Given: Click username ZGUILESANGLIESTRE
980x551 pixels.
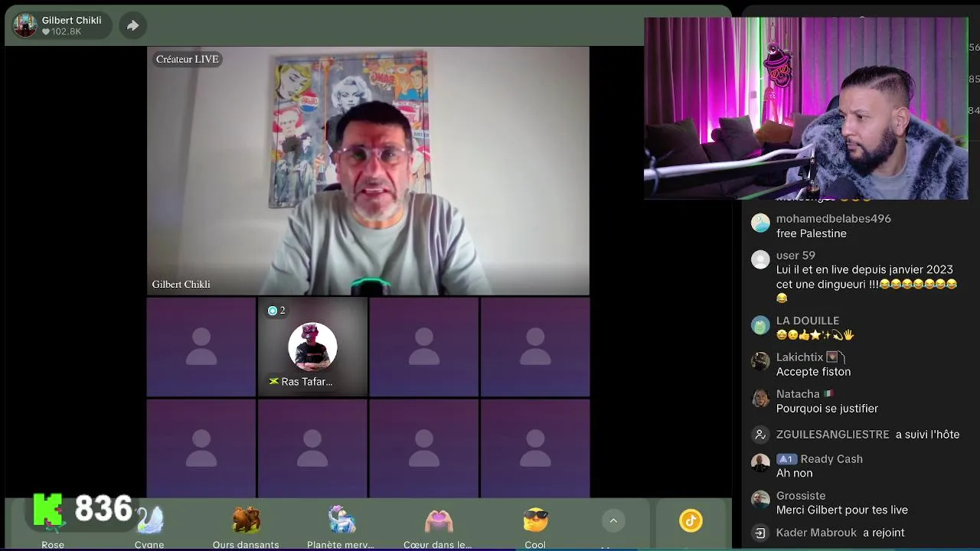Looking at the screenshot, I should 833,435.
